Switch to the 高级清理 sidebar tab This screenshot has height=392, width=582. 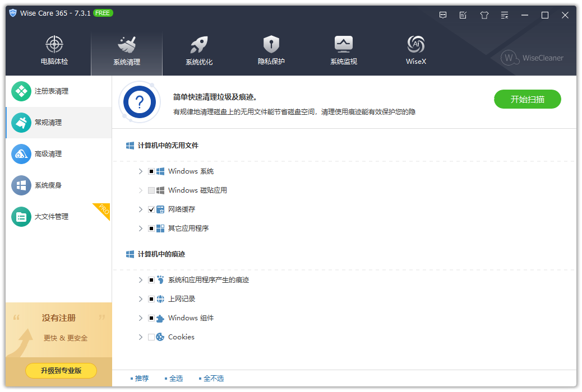pyautogui.click(x=45, y=153)
